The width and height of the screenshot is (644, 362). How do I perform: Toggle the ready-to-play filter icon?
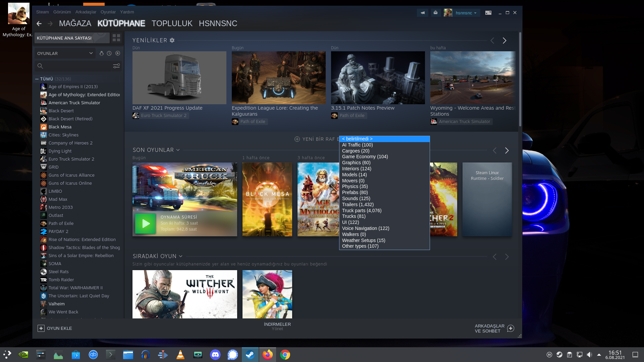click(x=118, y=53)
